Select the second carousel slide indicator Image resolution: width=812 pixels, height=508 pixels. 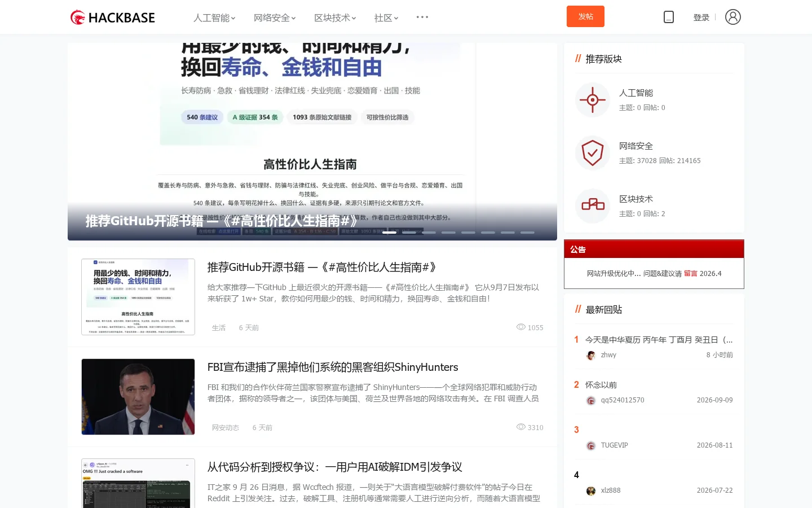tap(409, 233)
